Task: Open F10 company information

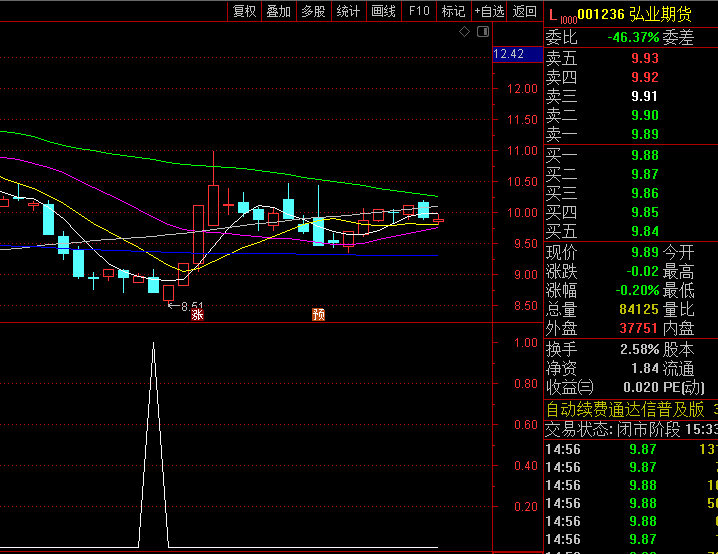Action: (419, 11)
